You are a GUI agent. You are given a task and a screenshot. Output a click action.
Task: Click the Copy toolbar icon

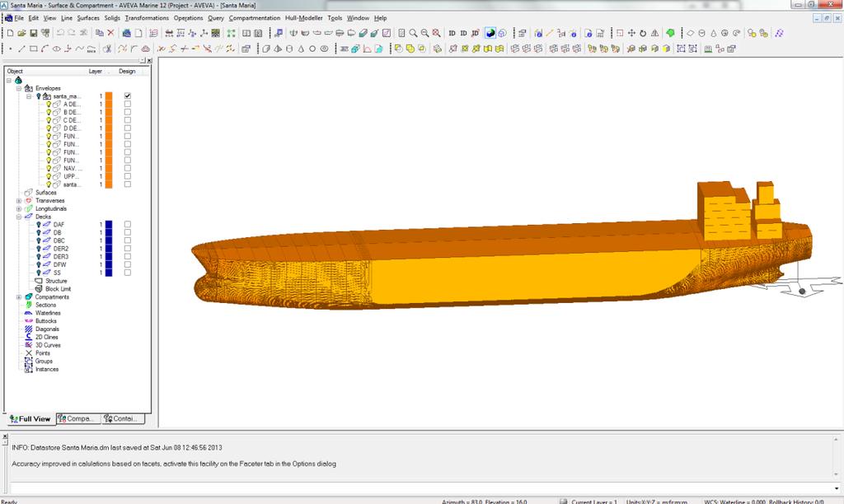pyautogui.click(x=100, y=33)
